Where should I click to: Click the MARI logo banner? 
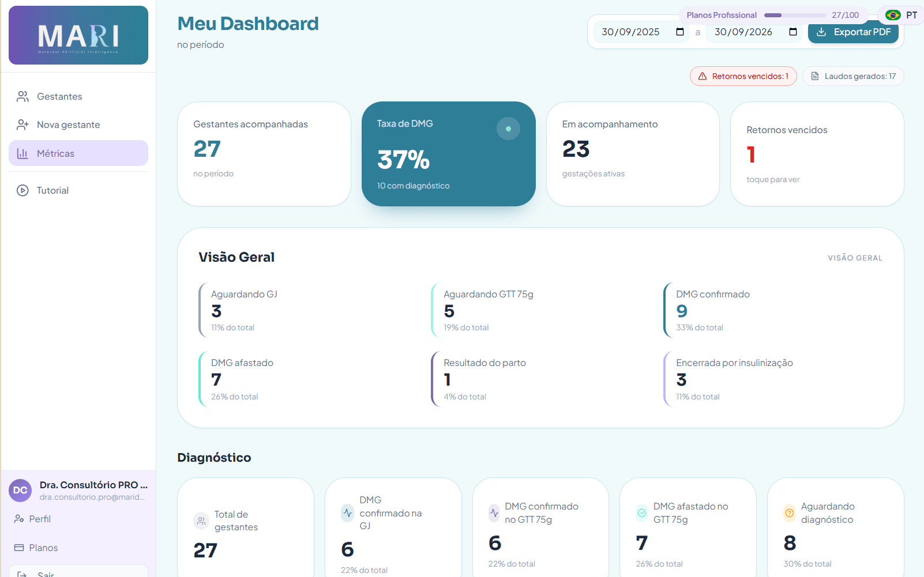click(x=78, y=35)
